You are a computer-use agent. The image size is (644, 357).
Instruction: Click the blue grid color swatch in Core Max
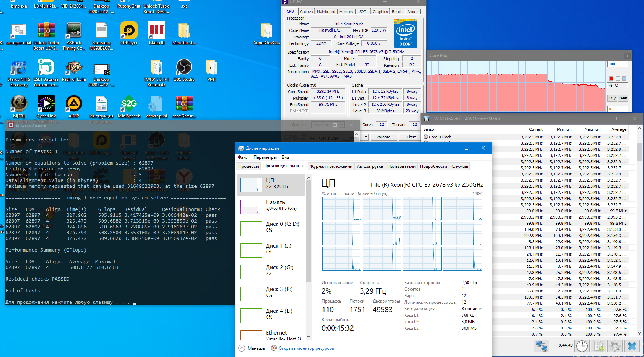pos(624,79)
